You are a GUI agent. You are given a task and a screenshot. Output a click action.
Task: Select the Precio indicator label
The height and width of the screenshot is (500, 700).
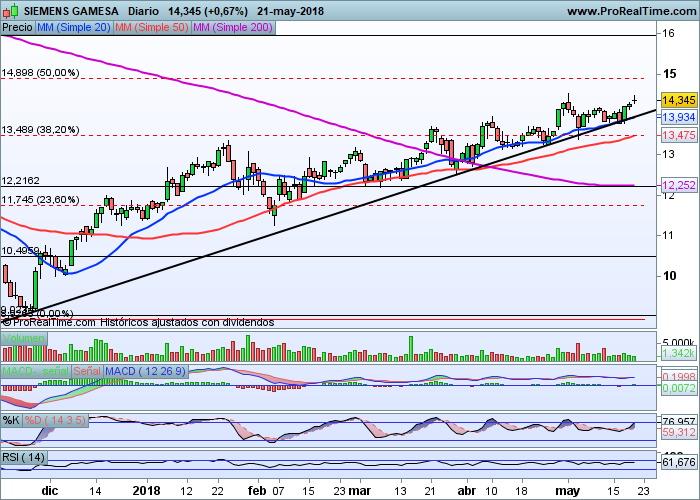(x=17, y=28)
